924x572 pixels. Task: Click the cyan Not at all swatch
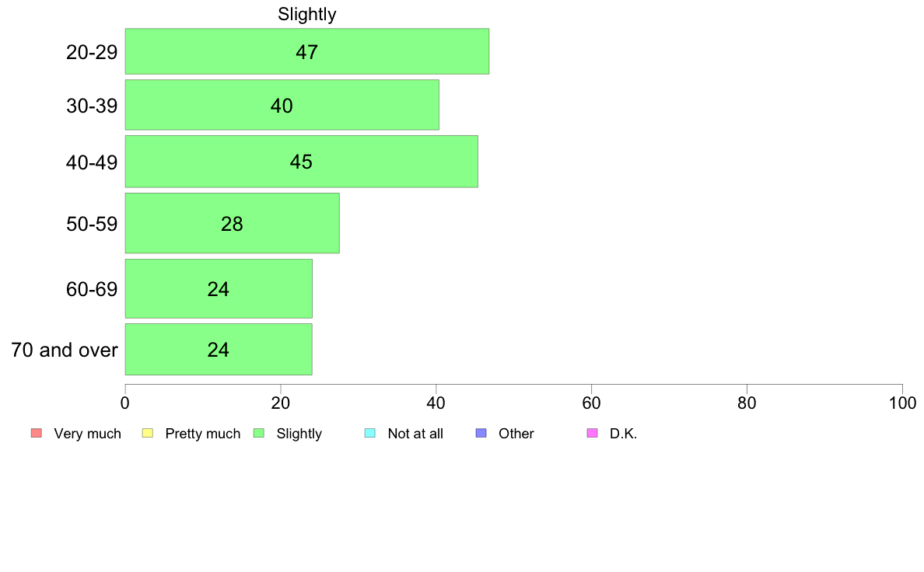pos(370,434)
